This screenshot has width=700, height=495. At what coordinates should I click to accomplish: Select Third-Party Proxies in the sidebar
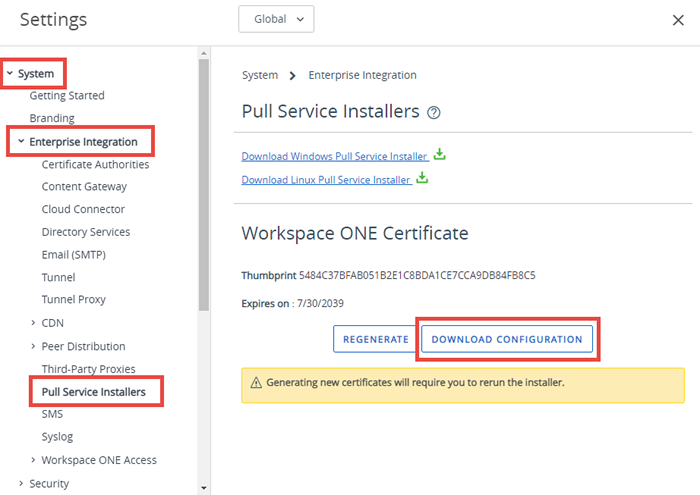88,369
